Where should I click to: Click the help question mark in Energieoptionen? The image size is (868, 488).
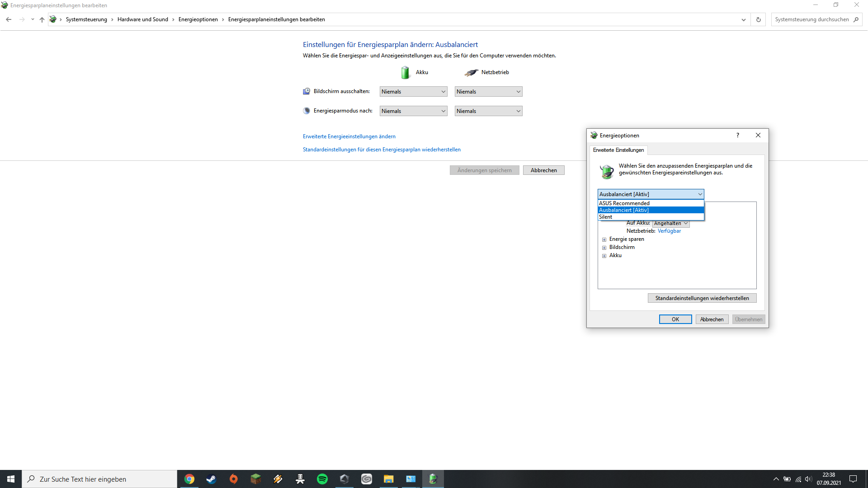click(738, 135)
